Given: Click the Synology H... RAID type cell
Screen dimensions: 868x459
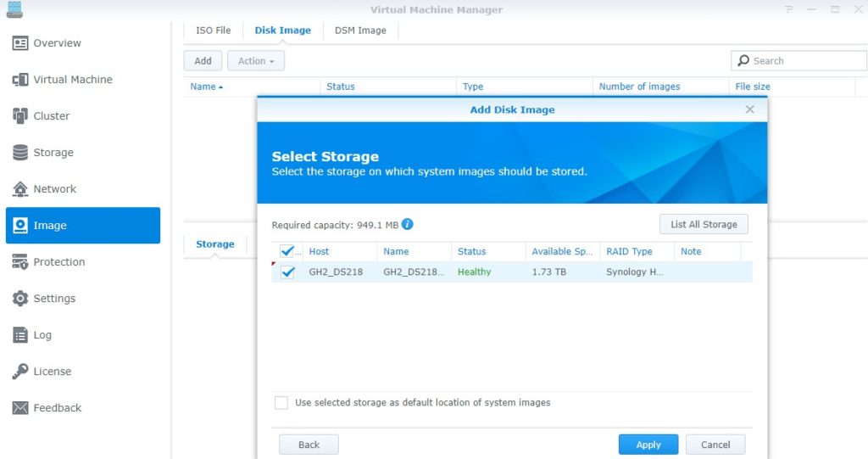Looking at the screenshot, I should 634,272.
